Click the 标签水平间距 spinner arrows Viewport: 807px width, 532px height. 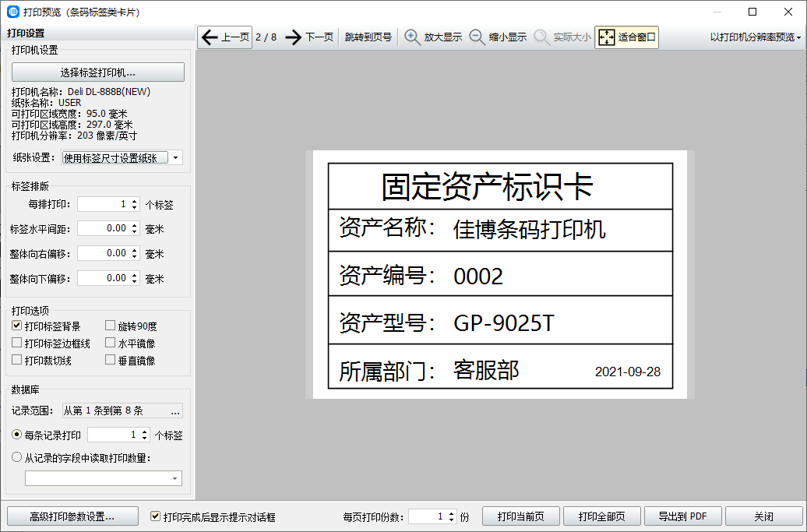pos(134,228)
